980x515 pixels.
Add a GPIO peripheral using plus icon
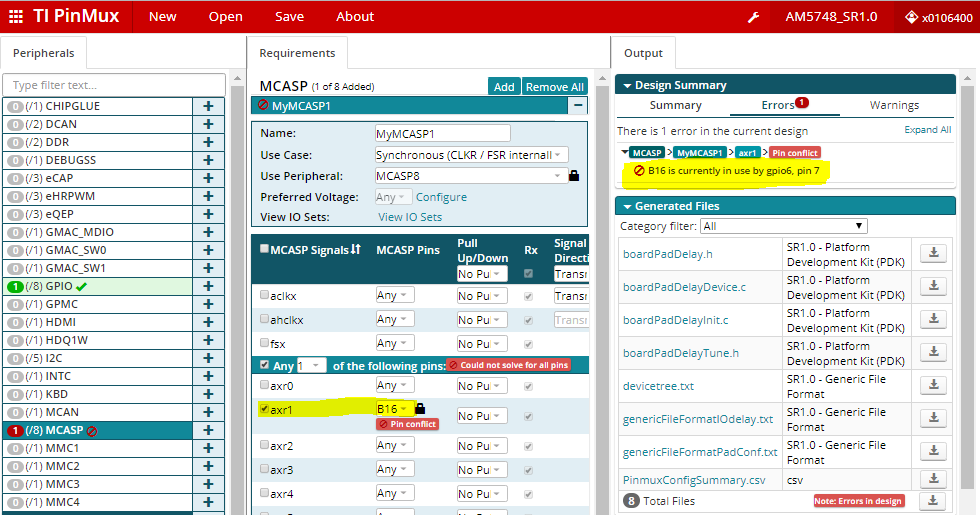(x=208, y=286)
